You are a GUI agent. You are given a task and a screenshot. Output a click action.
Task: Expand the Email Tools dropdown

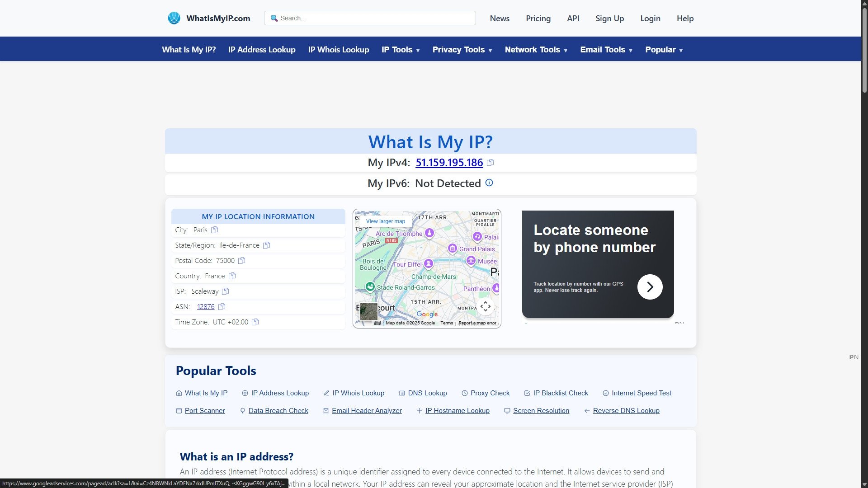coord(606,50)
